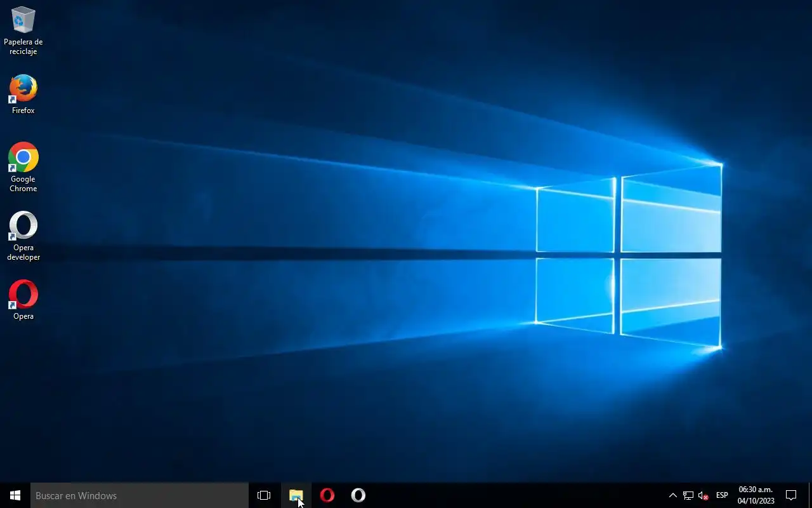The height and width of the screenshot is (508, 812).
Task: Select the Google Chrome desktop shortcut
Action: [23, 167]
